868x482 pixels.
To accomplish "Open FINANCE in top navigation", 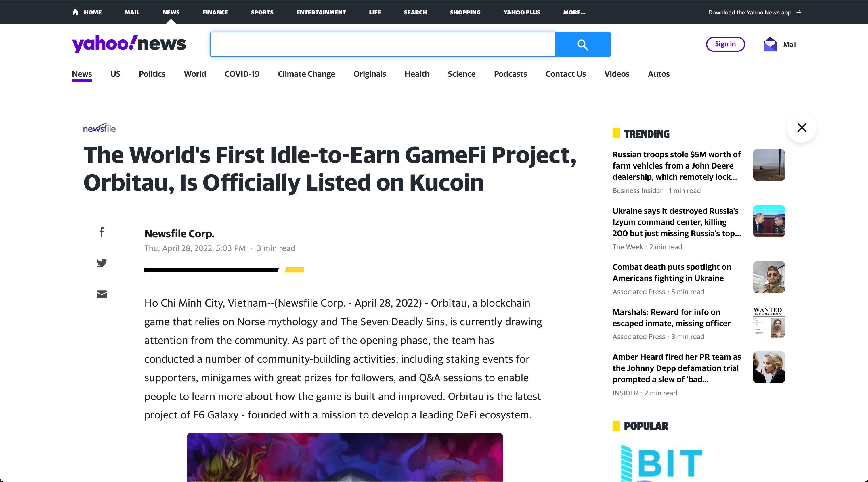I will click(x=215, y=12).
